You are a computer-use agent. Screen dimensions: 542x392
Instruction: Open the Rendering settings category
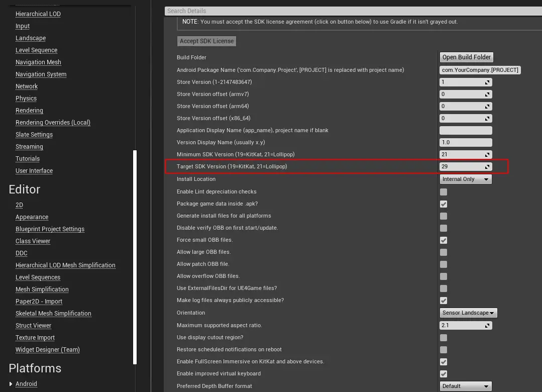click(29, 111)
